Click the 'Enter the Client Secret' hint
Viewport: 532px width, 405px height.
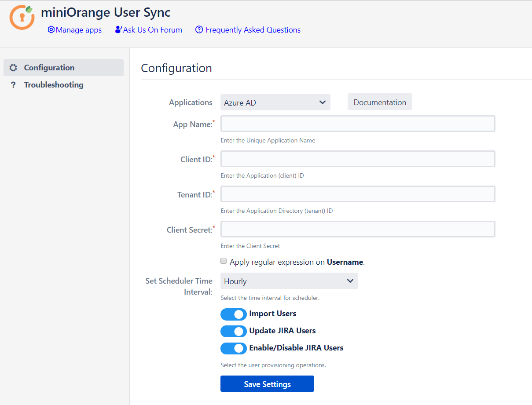point(250,246)
